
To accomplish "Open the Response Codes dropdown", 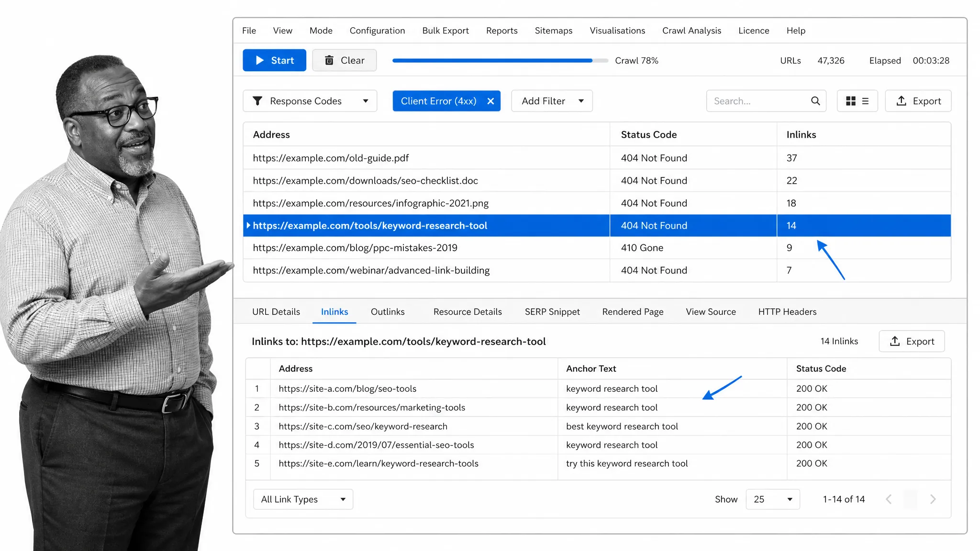I will [310, 101].
